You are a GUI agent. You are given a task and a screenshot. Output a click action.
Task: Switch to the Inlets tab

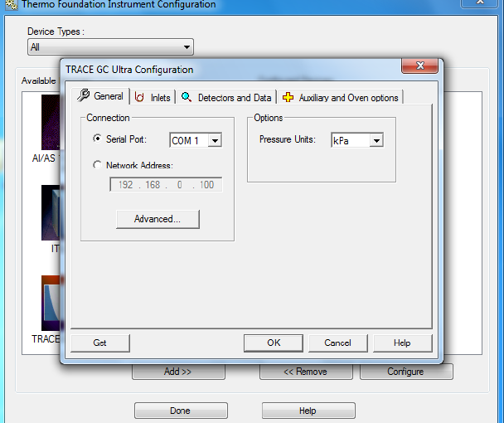point(153,98)
